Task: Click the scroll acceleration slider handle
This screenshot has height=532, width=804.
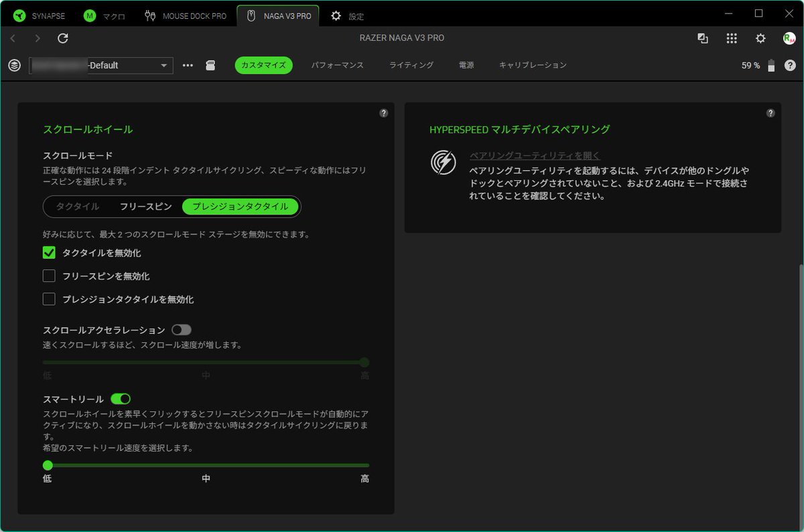Action: (x=364, y=362)
